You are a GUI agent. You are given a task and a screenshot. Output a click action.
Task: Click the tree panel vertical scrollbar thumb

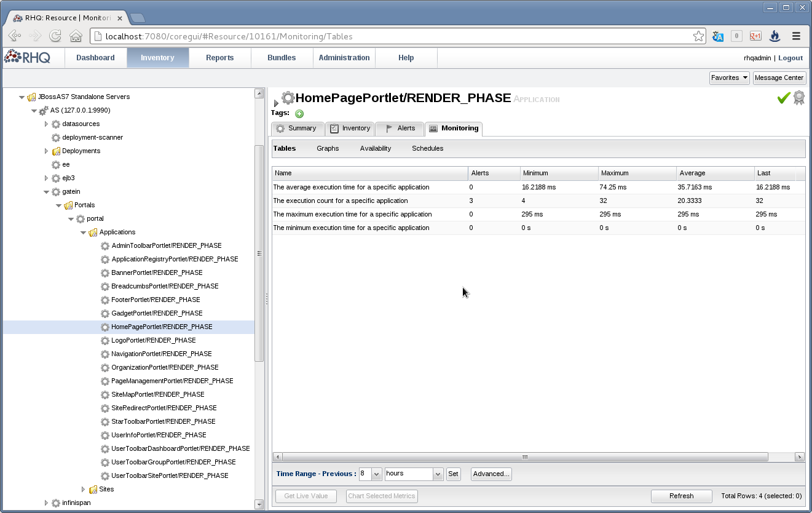click(x=259, y=253)
